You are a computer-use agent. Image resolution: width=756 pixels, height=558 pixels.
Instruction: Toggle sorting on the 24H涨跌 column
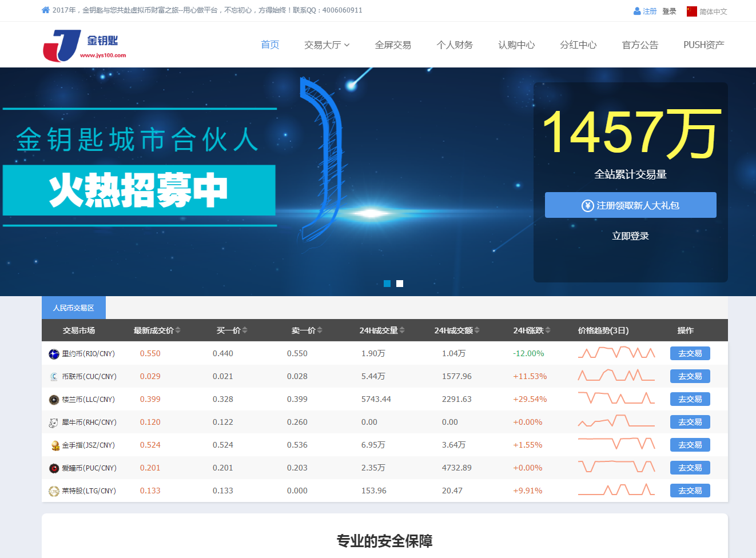coord(548,330)
